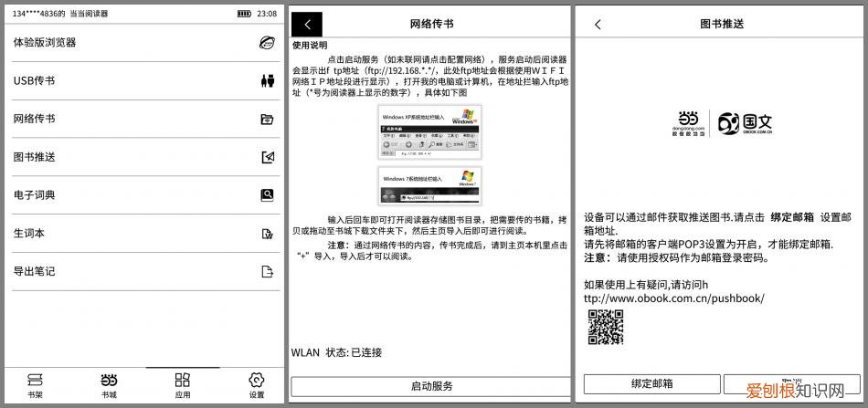Tap the 电子词典 search-book icon

click(268, 195)
